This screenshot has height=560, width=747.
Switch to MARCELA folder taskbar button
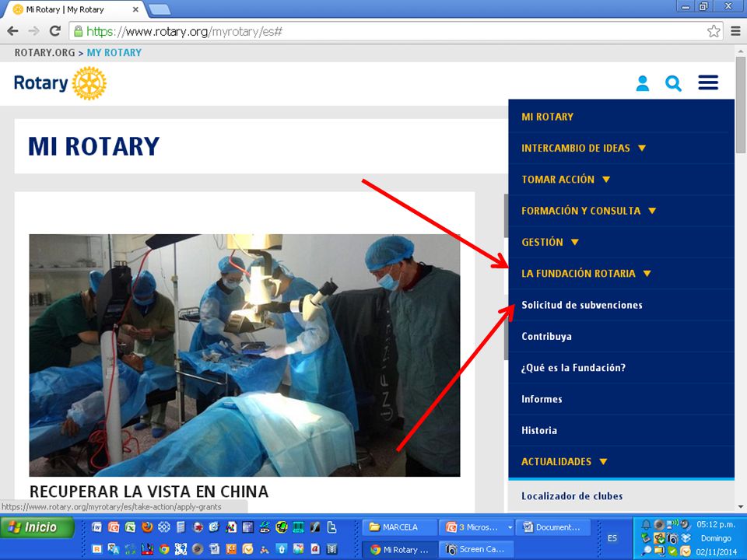pos(400,527)
